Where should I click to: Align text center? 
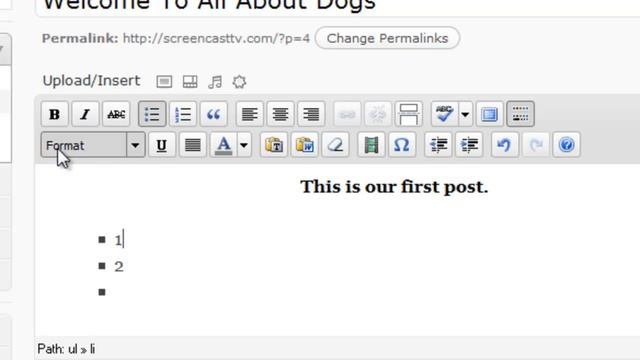[x=280, y=114]
